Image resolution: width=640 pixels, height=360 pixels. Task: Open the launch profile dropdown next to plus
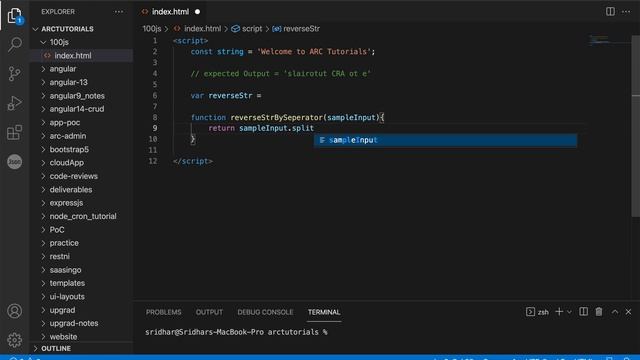(569, 312)
